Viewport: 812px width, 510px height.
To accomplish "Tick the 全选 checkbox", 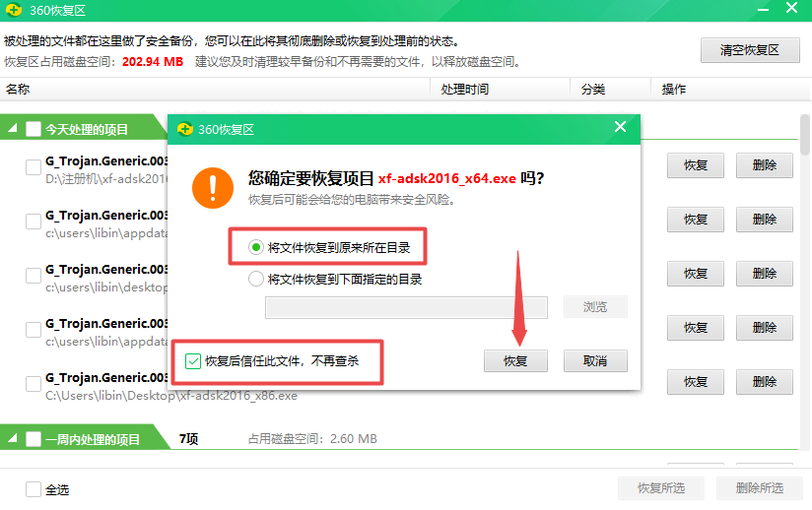I will [34, 489].
